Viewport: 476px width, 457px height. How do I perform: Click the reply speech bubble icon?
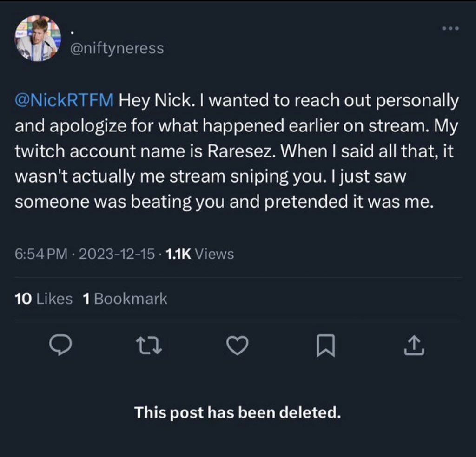tap(60, 346)
